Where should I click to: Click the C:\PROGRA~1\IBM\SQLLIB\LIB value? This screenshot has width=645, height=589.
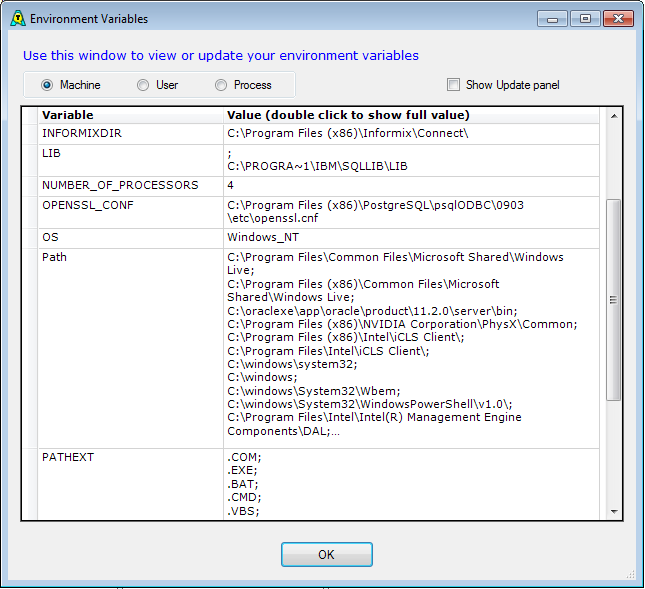(x=317, y=166)
